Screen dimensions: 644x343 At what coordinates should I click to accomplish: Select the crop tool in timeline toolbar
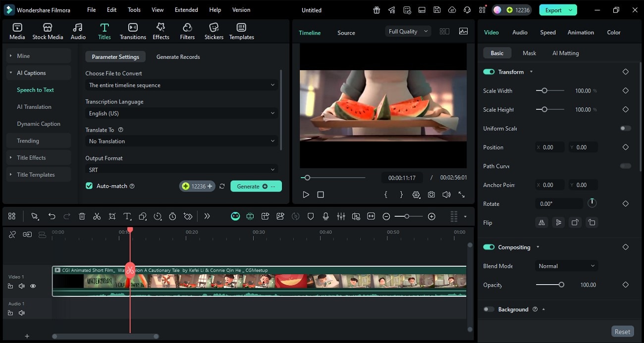112,216
